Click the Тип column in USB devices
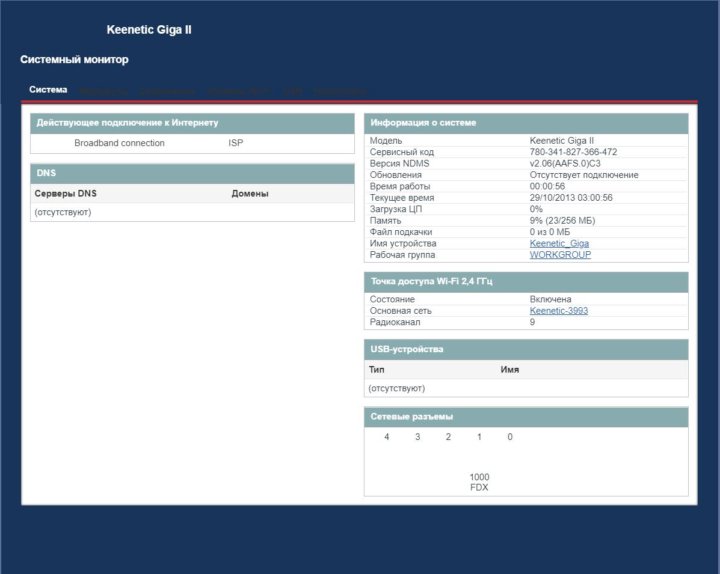The width and height of the screenshot is (720, 574). point(376,370)
